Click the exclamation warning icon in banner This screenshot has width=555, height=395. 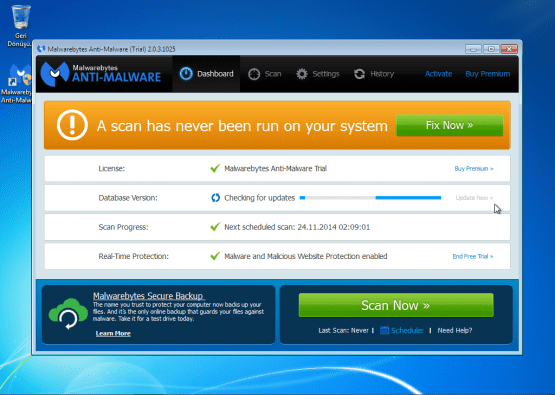coord(72,125)
